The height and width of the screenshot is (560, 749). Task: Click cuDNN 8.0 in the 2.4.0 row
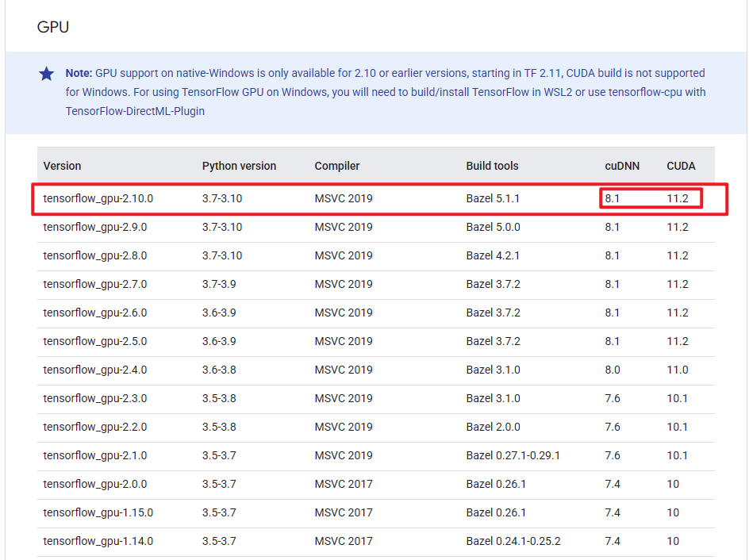tap(613, 370)
